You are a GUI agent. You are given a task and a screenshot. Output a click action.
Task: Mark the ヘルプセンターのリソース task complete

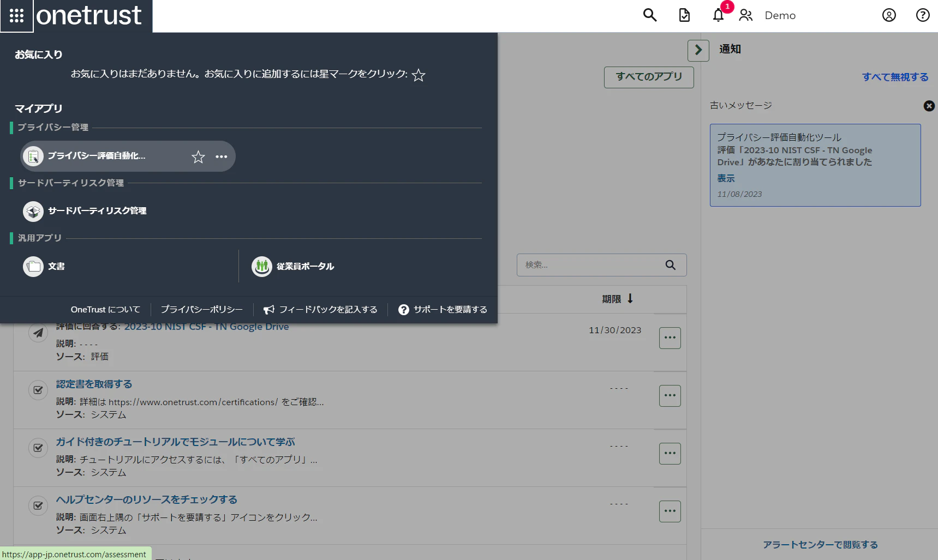point(38,506)
